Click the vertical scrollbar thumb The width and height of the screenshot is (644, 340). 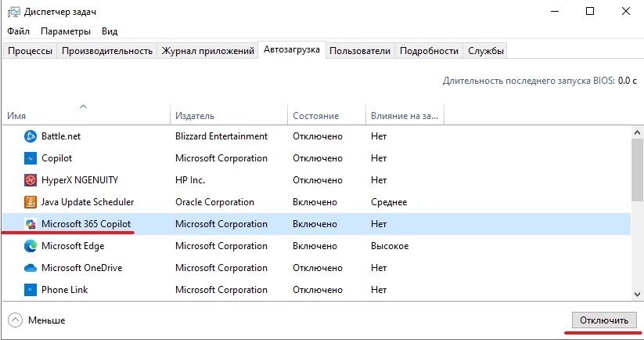click(x=637, y=170)
